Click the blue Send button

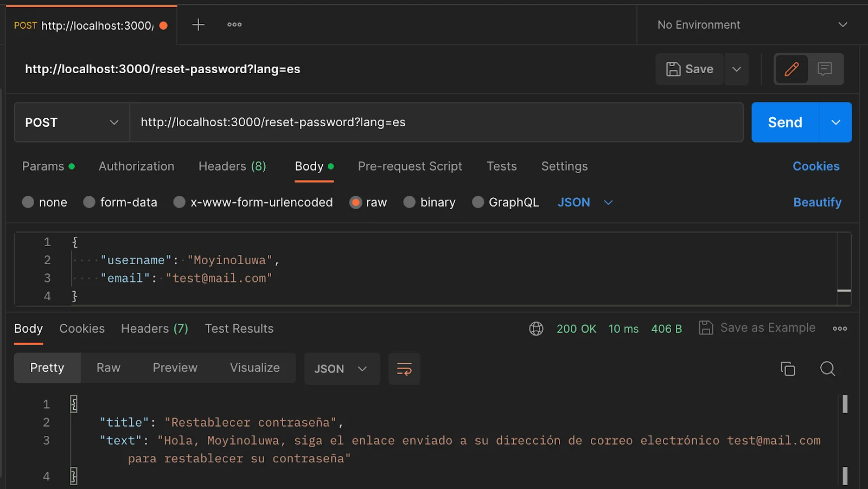click(784, 123)
